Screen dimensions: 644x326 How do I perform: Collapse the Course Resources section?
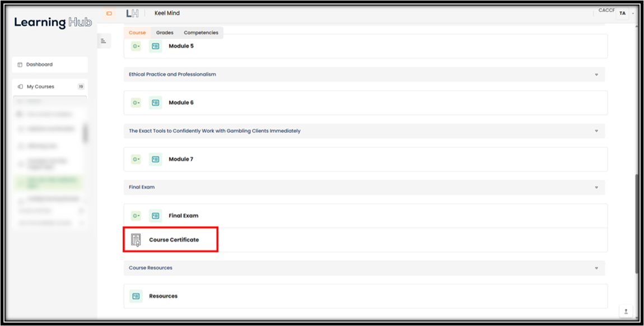pyautogui.click(x=596, y=268)
